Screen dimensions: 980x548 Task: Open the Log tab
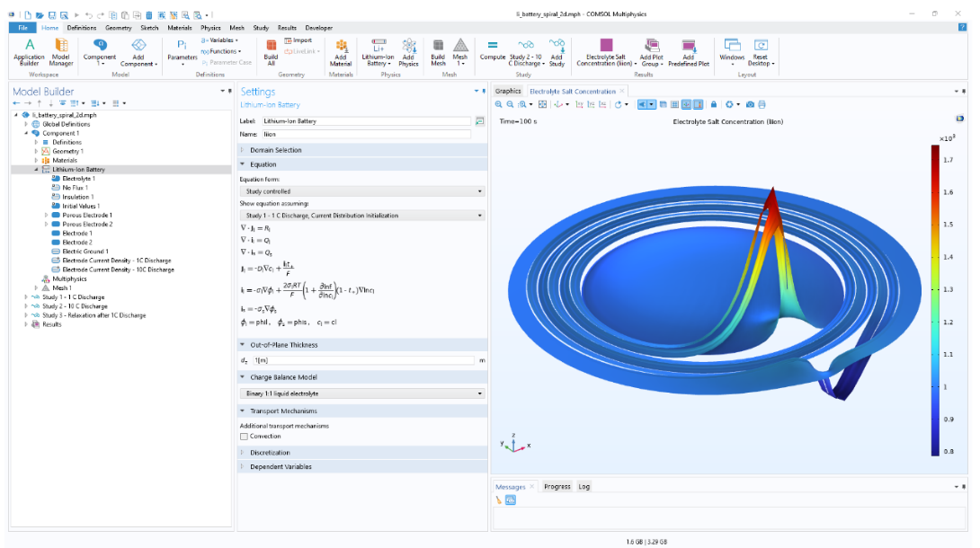click(584, 487)
